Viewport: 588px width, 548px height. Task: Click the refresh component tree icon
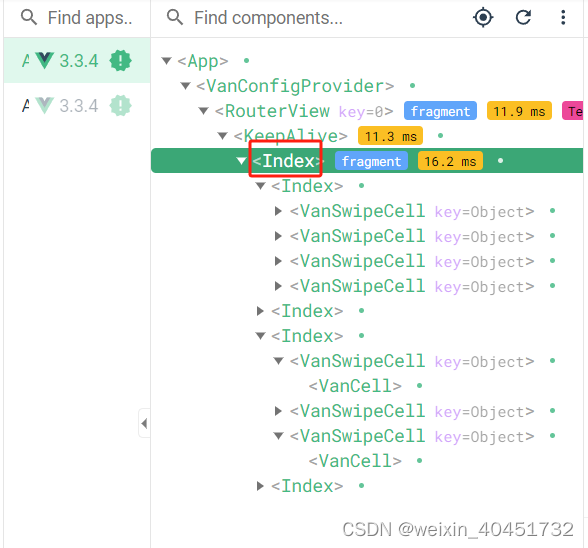(x=523, y=17)
